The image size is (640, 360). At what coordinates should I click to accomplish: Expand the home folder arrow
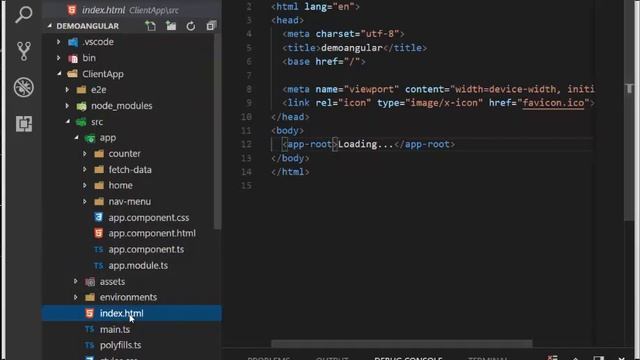click(x=85, y=185)
